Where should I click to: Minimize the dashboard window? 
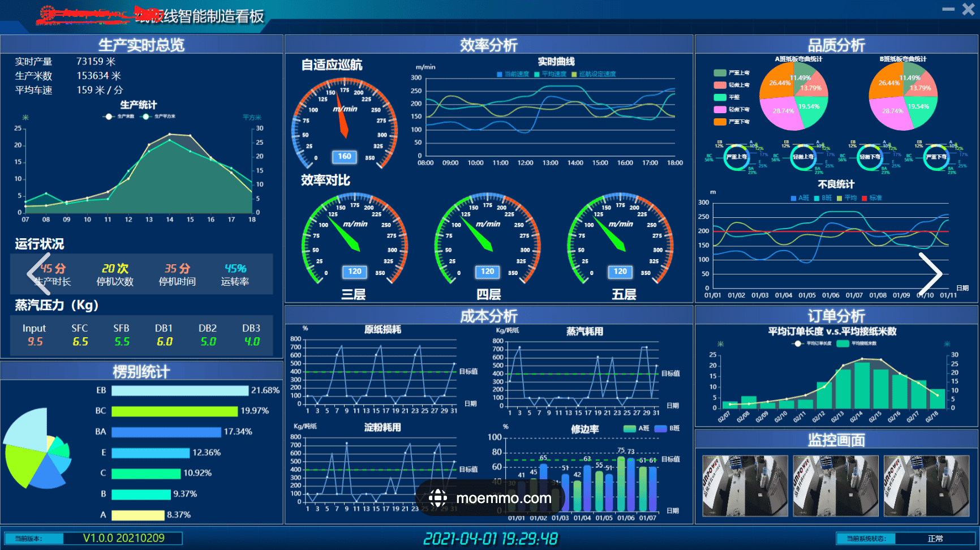(x=948, y=10)
